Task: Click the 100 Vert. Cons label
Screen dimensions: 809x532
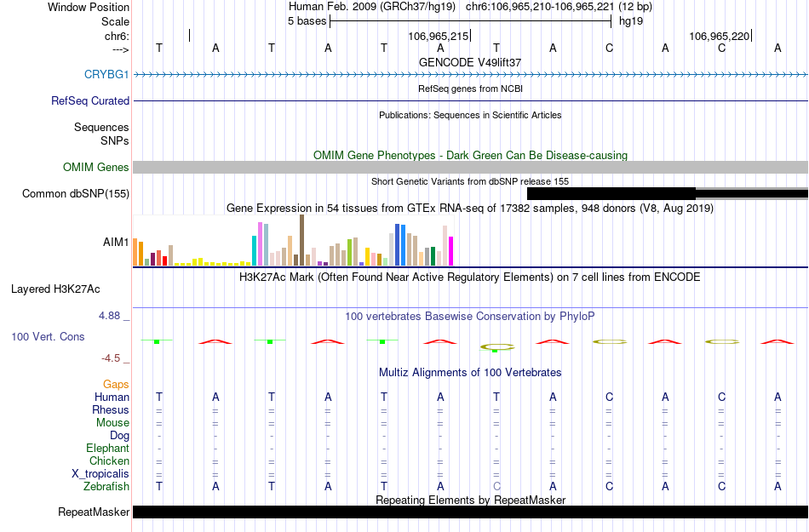Action: 48,336
